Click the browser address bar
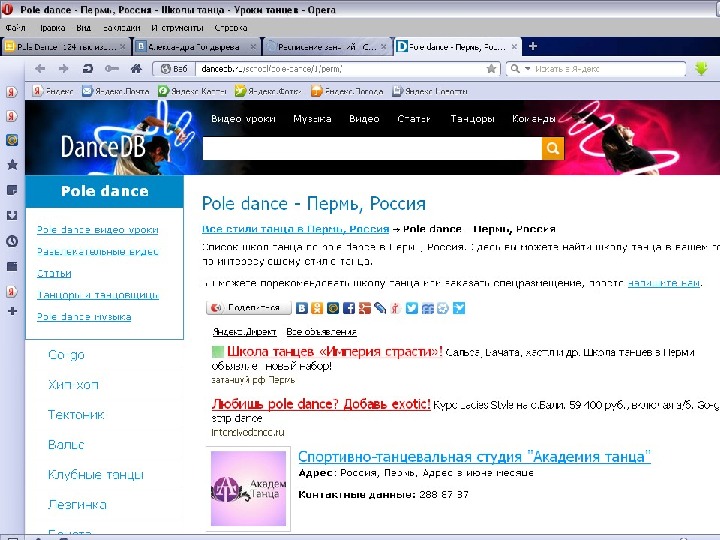Image resolution: width=720 pixels, height=540 pixels. point(340,69)
